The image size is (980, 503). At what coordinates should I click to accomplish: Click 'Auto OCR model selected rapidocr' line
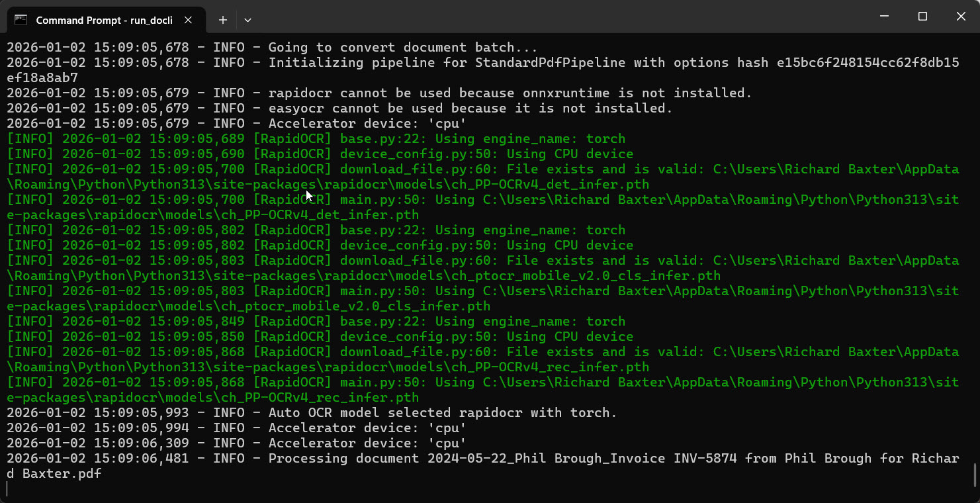[312, 413]
